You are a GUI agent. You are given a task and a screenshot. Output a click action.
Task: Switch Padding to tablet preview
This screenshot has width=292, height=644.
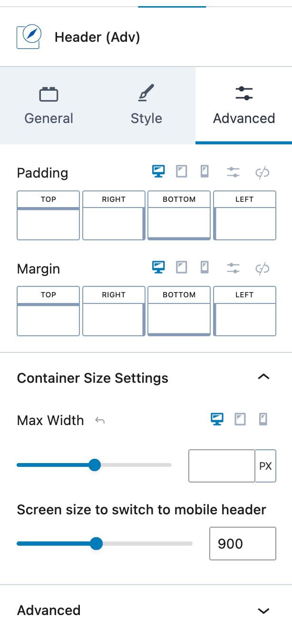(181, 171)
